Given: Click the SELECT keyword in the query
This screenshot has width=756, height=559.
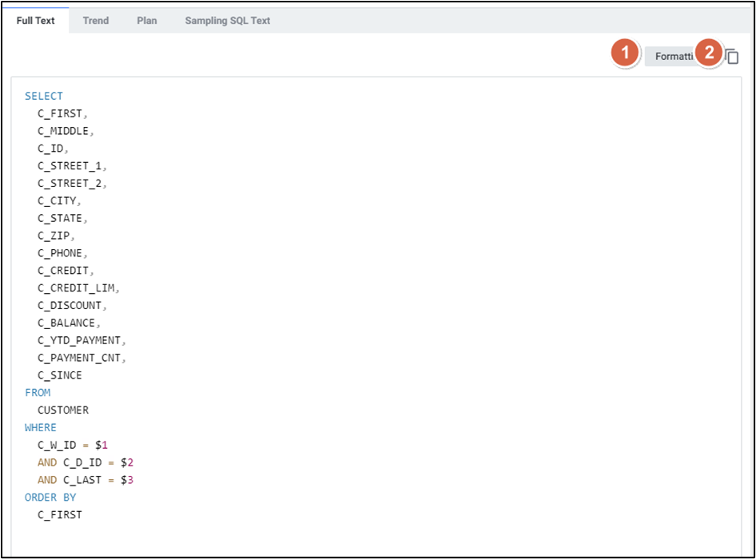Looking at the screenshot, I should click(43, 96).
